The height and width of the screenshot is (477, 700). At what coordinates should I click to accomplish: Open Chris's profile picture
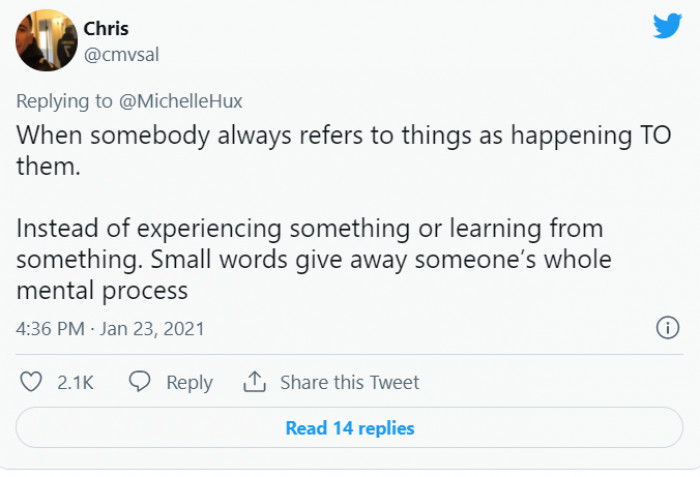point(47,41)
